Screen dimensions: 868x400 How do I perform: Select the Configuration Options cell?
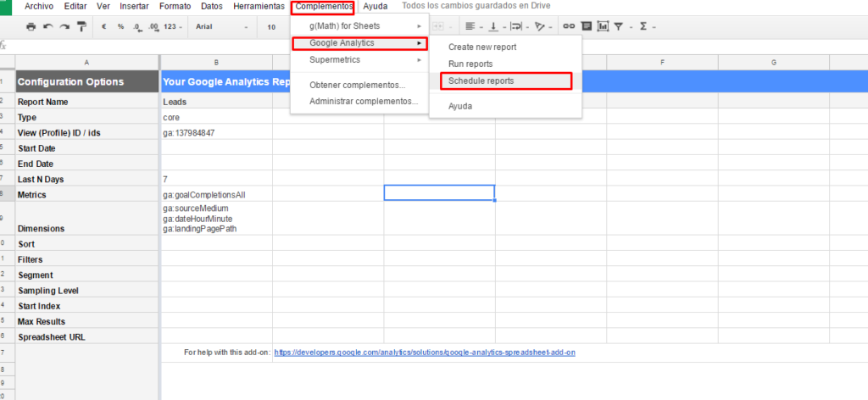point(87,82)
